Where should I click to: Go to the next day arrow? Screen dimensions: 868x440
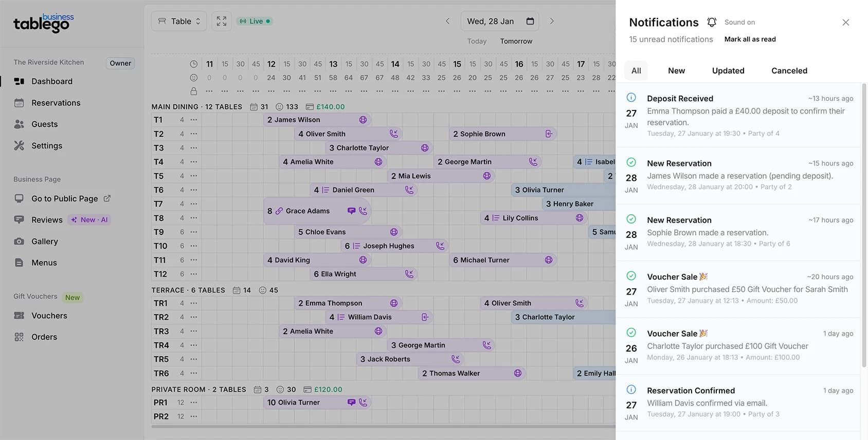552,21
